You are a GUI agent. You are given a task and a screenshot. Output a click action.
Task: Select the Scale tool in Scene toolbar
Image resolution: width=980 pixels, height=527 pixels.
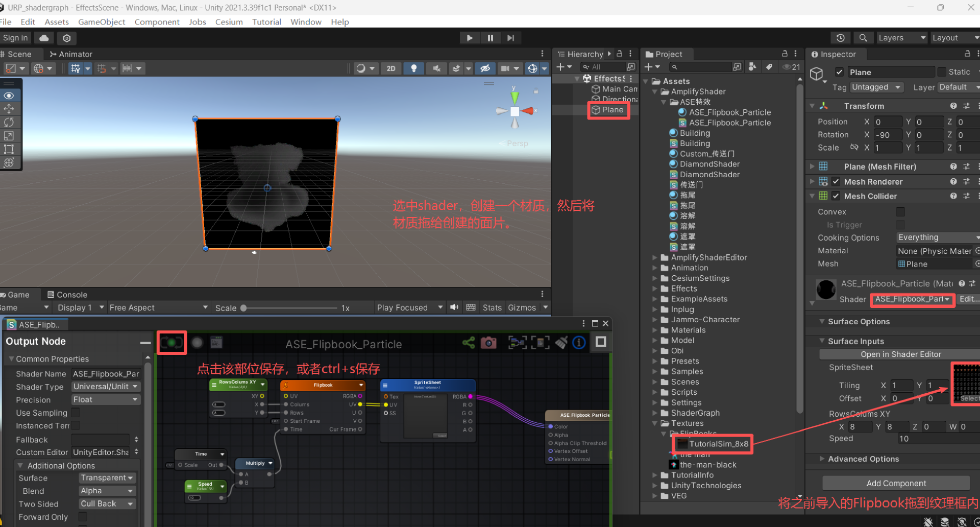(9, 135)
